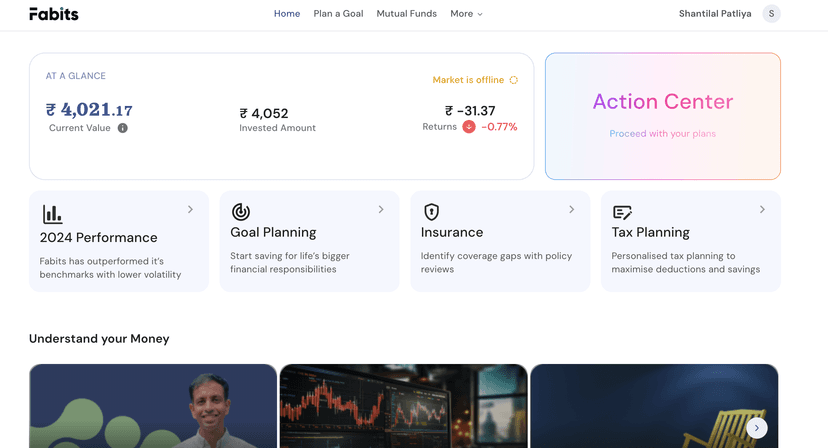Image resolution: width=828 pixels, height=448 pixels.
Task: Click the bar chart 2024 Performance icon
Action: tap(52, 213)
